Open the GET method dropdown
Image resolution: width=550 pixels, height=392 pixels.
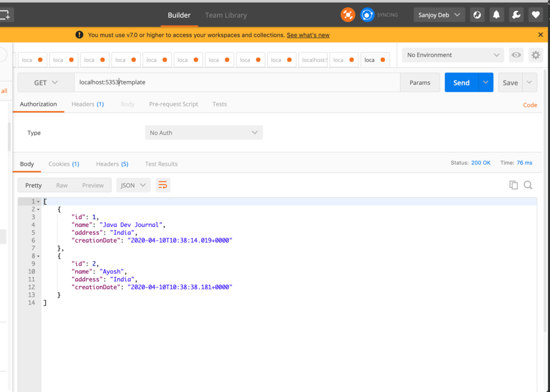[x=45, y=83]
